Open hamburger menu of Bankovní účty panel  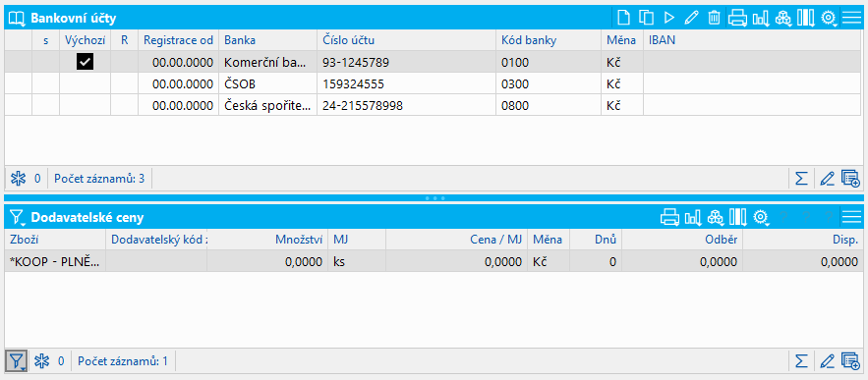coord(851,18)
